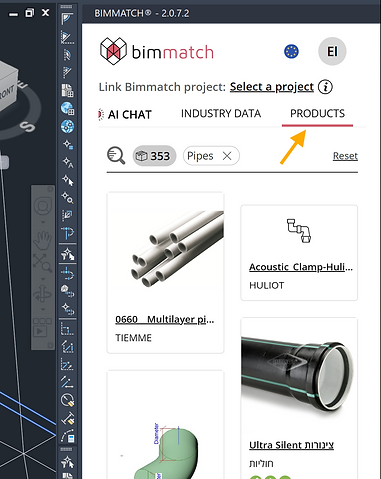This screenshot has width=381, height=479.
Task: Open the 0660 Multilayer pipe product link
Action: point(165,319)
